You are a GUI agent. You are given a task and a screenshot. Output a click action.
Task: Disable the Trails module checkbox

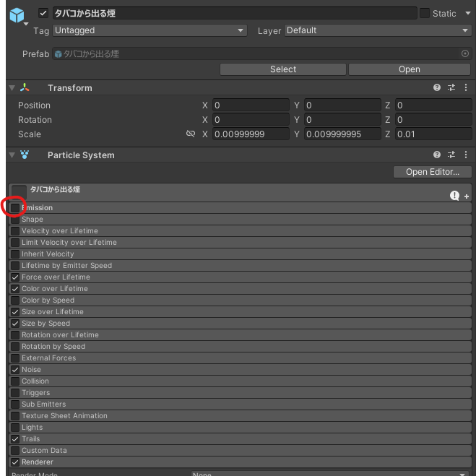point(15,438)
